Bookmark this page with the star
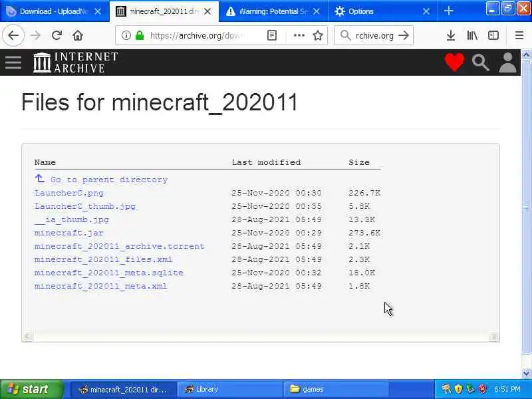Viewport: 532px width, 399px height. tap(318, 35)
